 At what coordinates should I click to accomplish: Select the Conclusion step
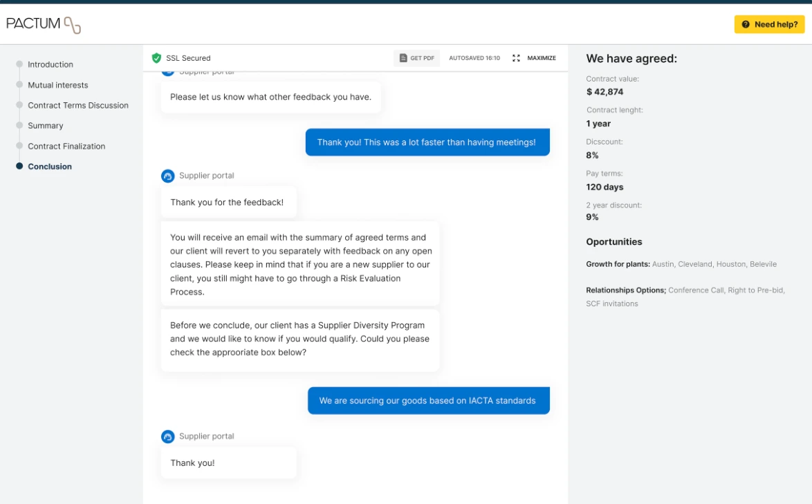tap(50, 166)
